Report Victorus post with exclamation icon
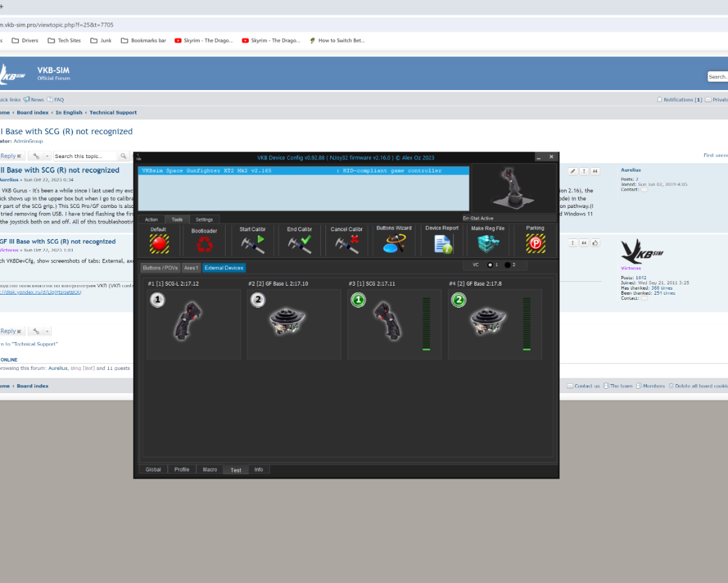The image size is (728, 583). [x=573, y=242]
